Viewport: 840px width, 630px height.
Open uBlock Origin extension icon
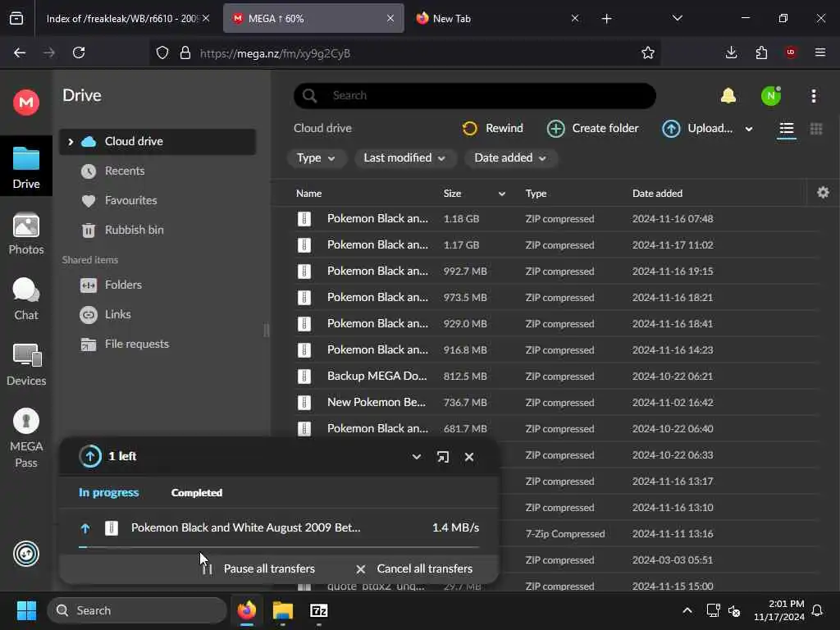(791, 52)
